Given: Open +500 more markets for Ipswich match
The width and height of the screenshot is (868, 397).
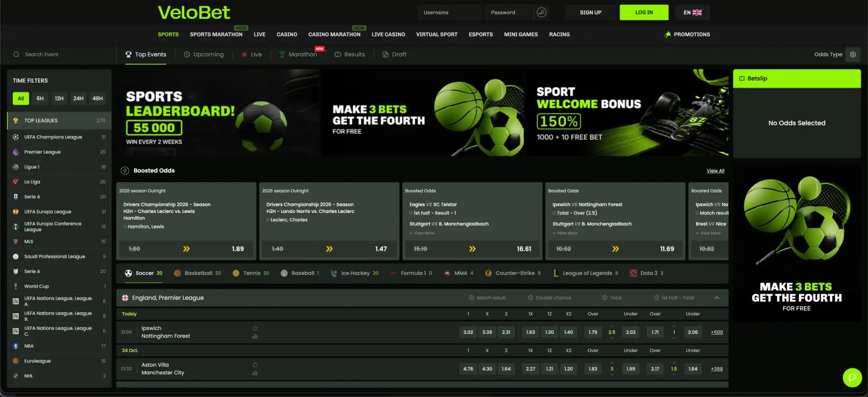Looking at the screenshot, I should [x=717, y=332].
